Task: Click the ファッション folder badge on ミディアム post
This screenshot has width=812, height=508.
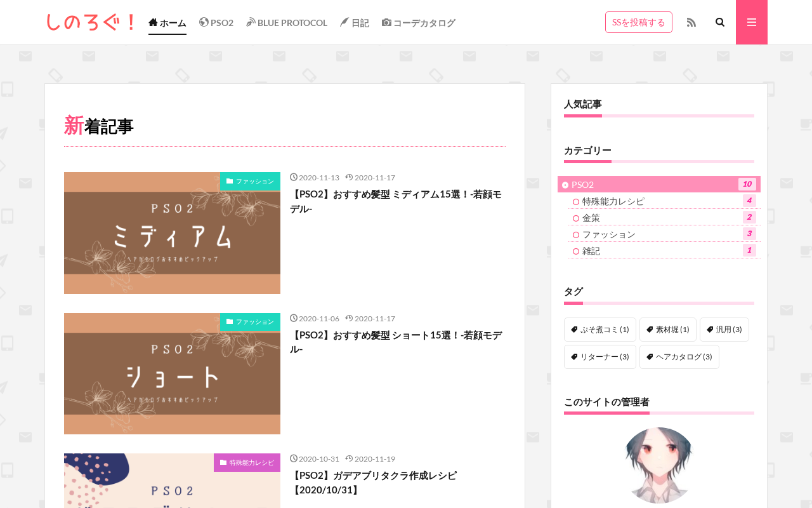Action: pos(250,181)
